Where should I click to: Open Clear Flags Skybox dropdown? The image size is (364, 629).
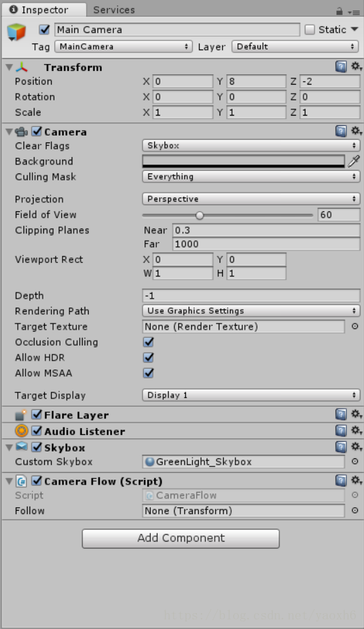(251, 146)
